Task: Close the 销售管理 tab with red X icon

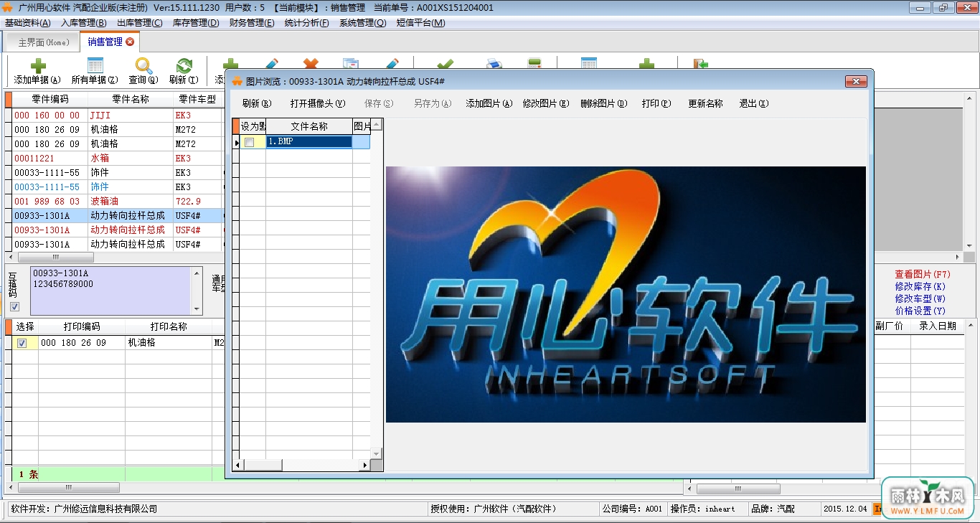Action: [130, 42]
